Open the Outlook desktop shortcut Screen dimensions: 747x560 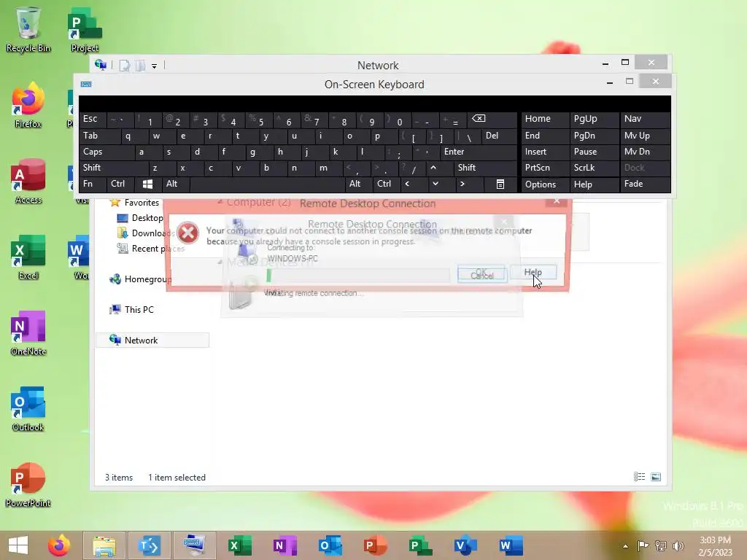pos(28,408)
